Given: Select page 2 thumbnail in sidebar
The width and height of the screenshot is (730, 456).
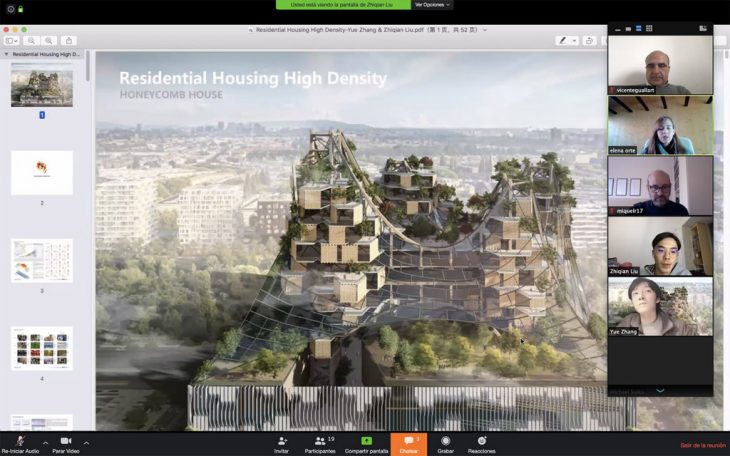Looking at the screenshot, I should 41,172.
